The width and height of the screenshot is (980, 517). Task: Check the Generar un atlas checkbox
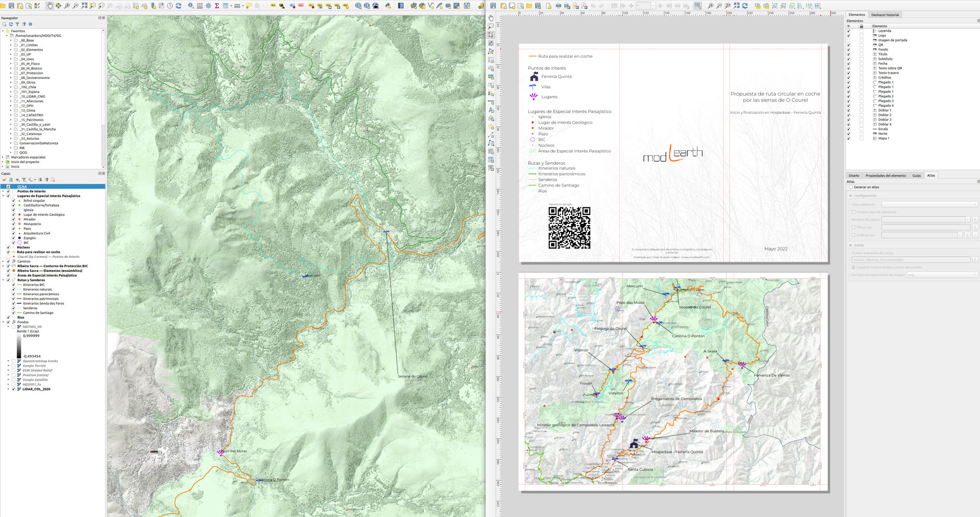(x=851, y=187)
